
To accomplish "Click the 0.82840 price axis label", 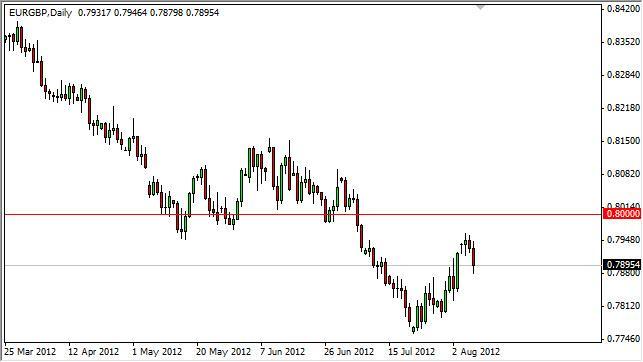I will 623,75.
